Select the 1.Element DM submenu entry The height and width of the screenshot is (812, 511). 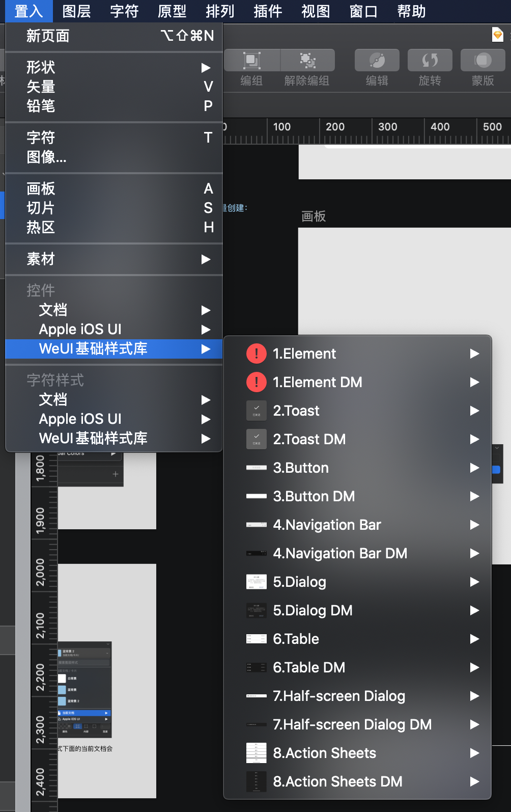(357, 382)
